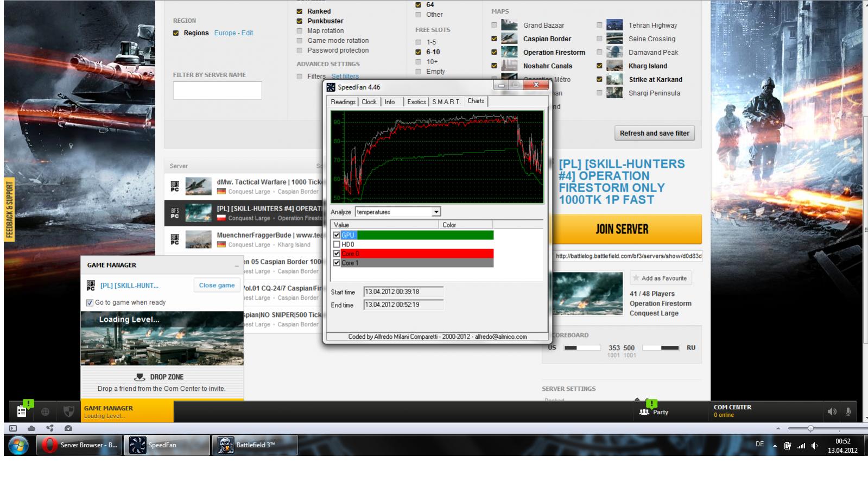Click the Add as Favourite star icon
The height and width of the screenshot is (488, 868).
(x=636, y=278)
